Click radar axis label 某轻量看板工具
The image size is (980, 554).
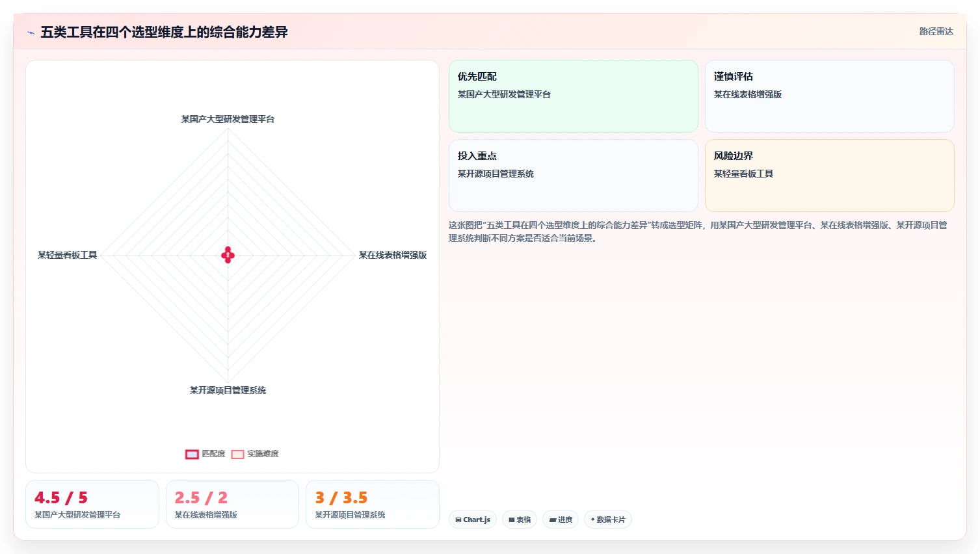click(x=67, y=255)
